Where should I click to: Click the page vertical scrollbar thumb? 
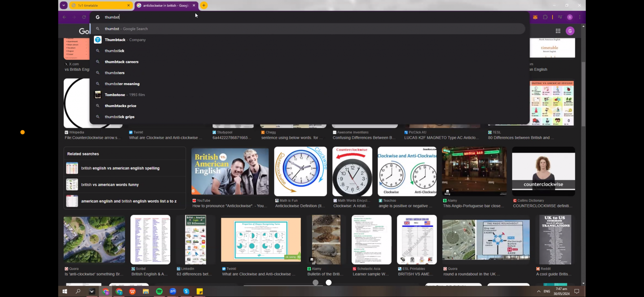tap(583, 94)
